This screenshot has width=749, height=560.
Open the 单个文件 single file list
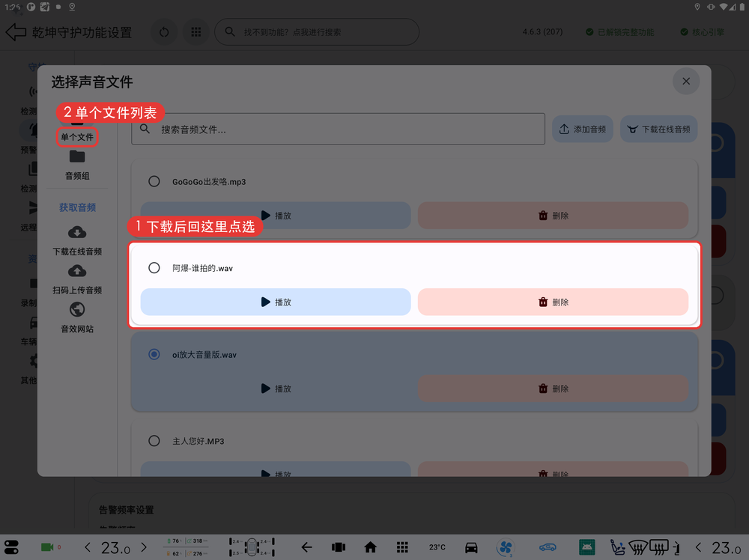click(77, 137)
